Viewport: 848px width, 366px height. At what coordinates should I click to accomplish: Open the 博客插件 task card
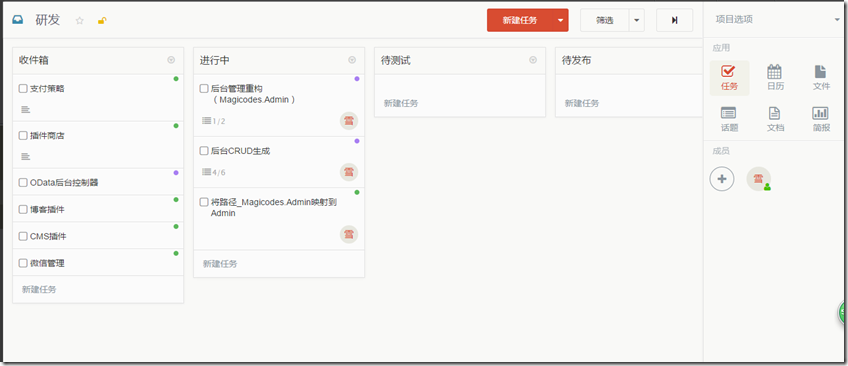point(98,209)
